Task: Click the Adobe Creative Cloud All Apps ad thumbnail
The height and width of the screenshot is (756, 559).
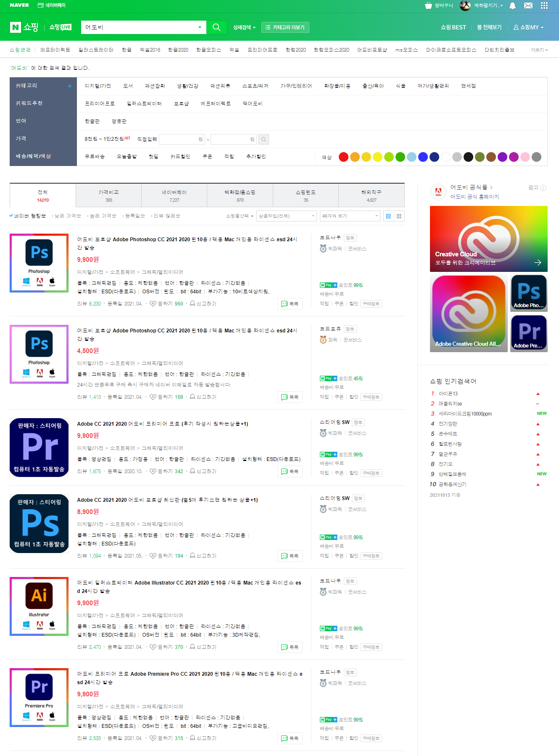Action: pyautogui.click(x=469, y=313)
